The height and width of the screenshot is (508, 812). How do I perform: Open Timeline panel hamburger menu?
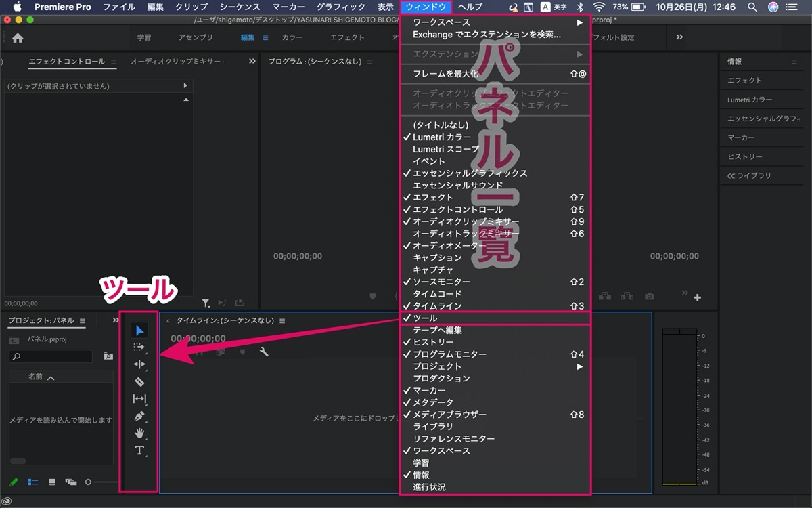[282, 320]
